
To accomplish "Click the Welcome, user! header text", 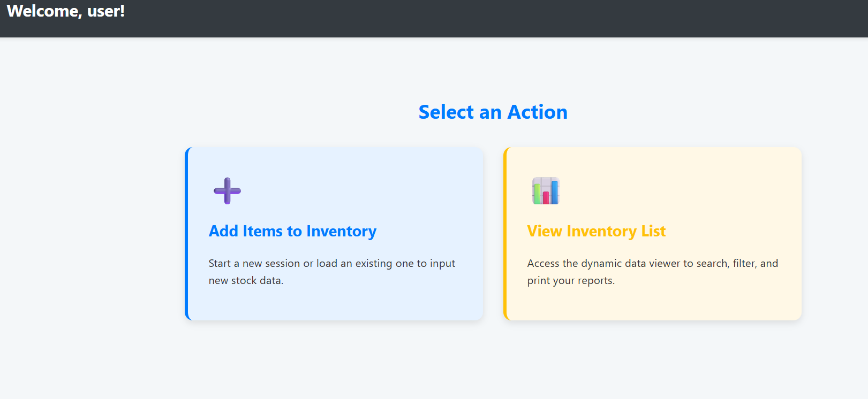I will pyautogui.click(x=65, y=11).
